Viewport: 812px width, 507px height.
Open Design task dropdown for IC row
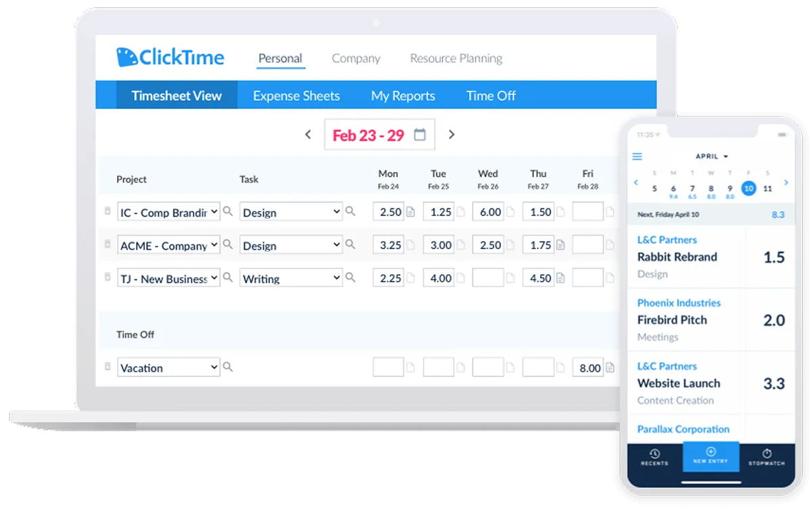coord(291,212)
